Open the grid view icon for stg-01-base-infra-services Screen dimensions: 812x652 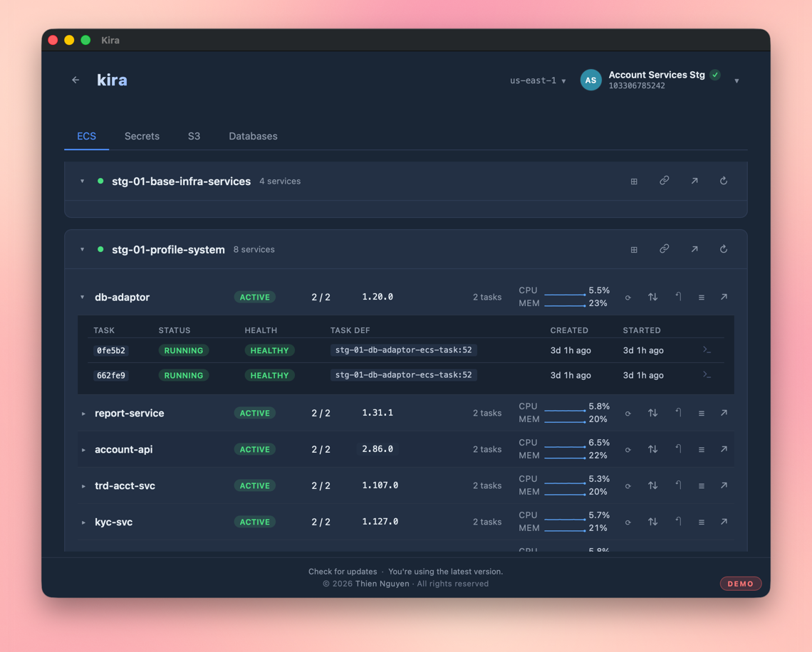[x=634, y=181]
